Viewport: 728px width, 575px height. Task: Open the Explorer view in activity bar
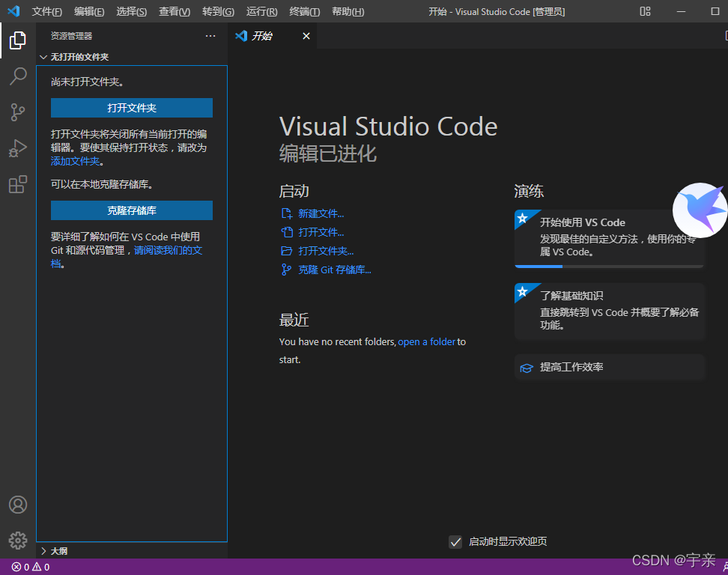[x=18, y=40]
